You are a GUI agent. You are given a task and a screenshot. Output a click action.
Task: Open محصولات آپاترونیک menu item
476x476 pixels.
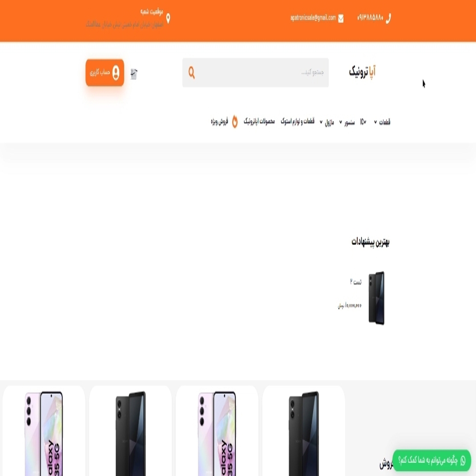coord(259,121)
